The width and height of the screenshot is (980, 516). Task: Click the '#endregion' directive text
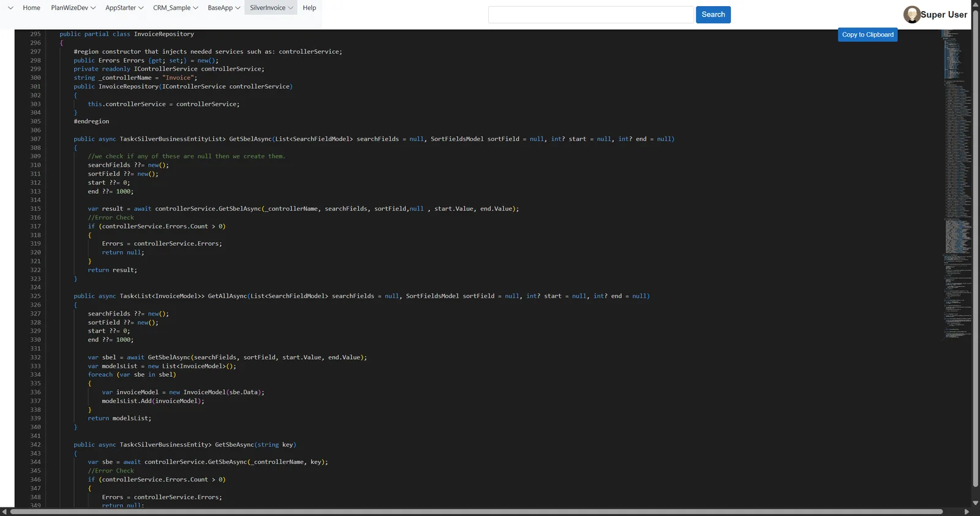point(91,121)
